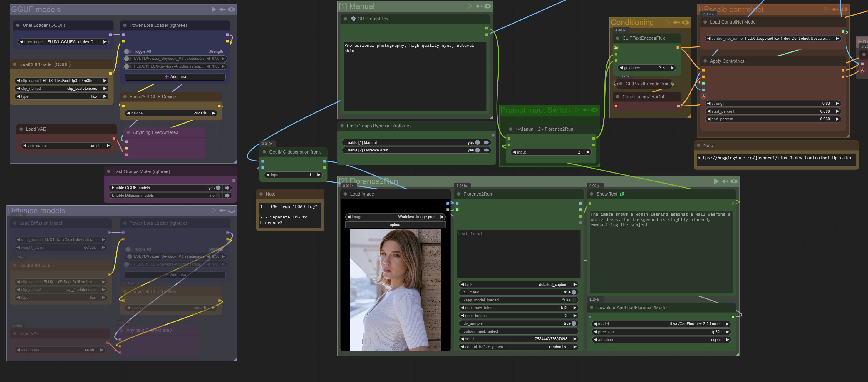The height and width of the screenshot is (382, 868).
Task: Click the bypass icon on [1] Manual group
Action: pos(478,6)
